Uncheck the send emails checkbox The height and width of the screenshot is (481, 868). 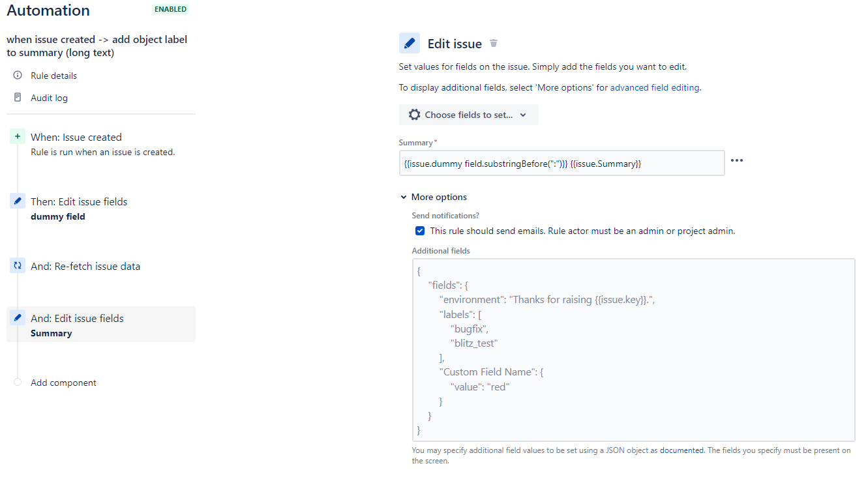[420, 231]
